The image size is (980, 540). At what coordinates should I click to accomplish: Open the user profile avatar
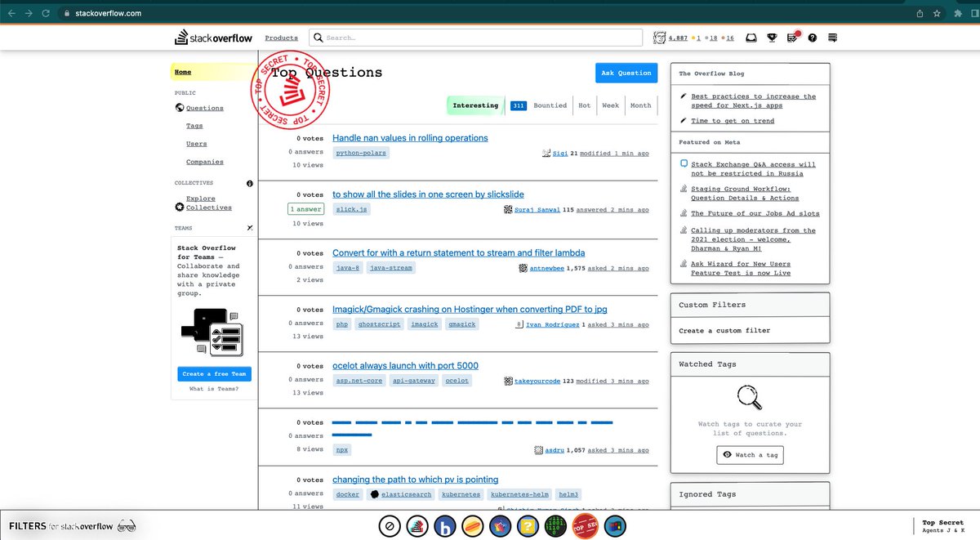click(660, 38)
